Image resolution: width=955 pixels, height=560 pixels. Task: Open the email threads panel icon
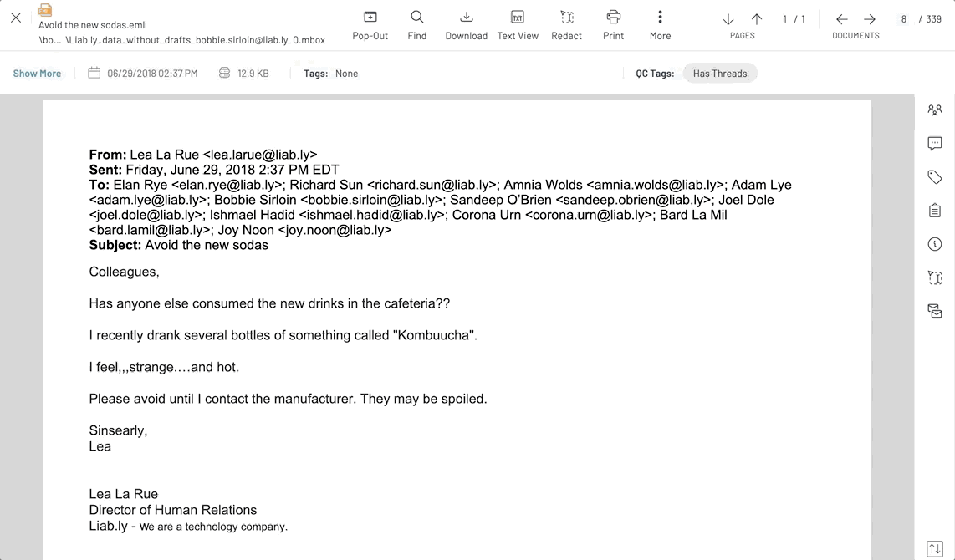[935, 311]
